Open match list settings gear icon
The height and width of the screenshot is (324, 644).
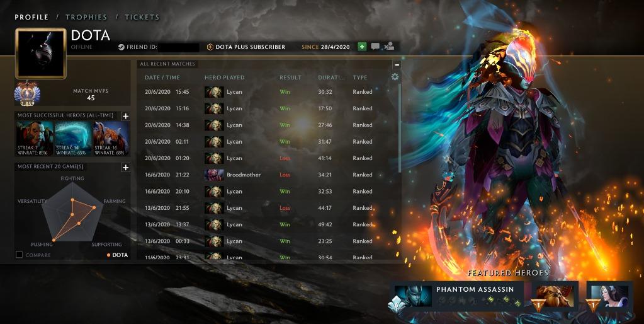point(395,77)
